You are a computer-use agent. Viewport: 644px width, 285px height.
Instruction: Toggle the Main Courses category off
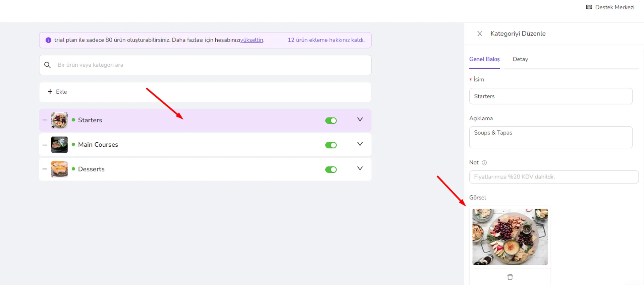pyautogui.click(x=331, y=145)
